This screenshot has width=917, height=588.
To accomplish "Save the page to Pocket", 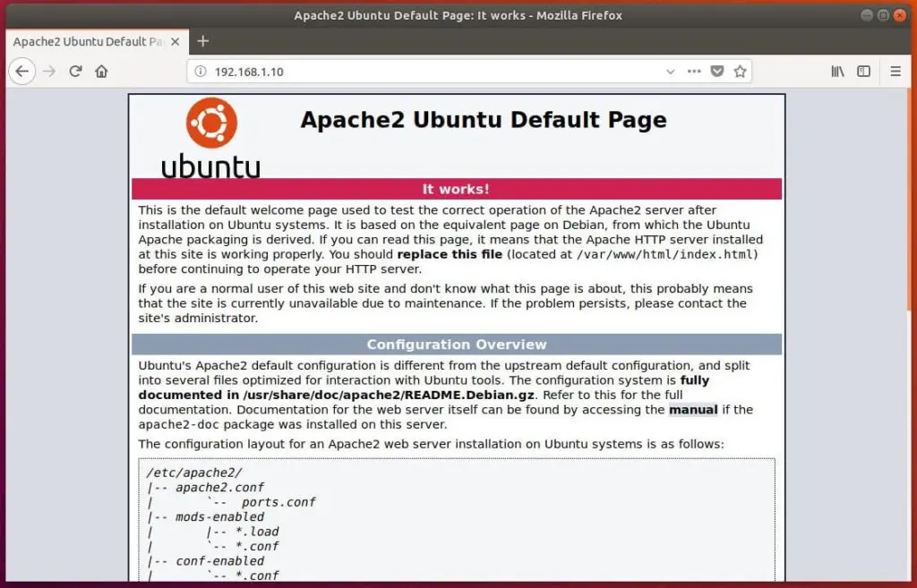I will 717,72.
